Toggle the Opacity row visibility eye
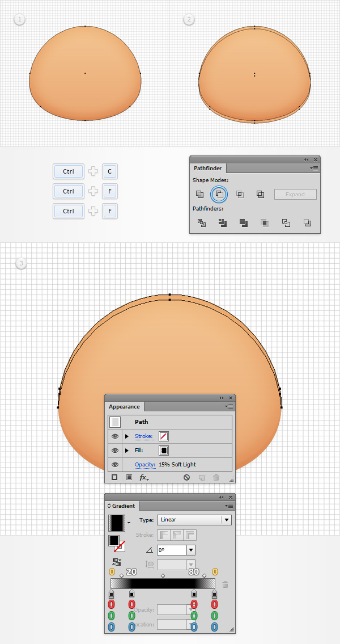This screenshot has height=644, width=340. click(115, 465)
